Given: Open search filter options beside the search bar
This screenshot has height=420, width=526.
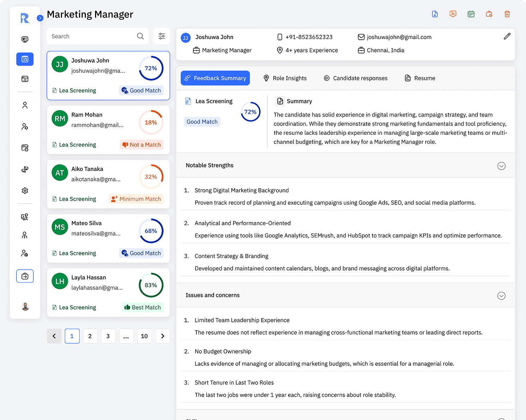Looking at the screenshot, I should coord(162,36).
